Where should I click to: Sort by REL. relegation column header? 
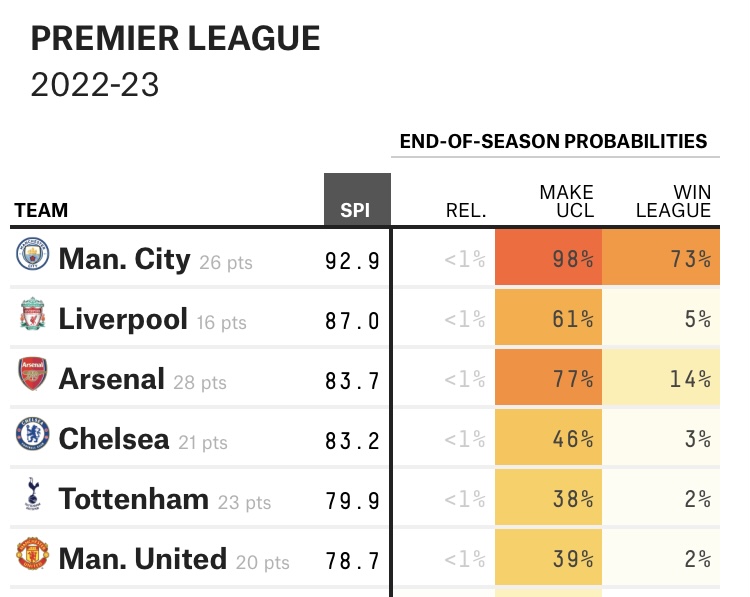click(x=466, y=211)
